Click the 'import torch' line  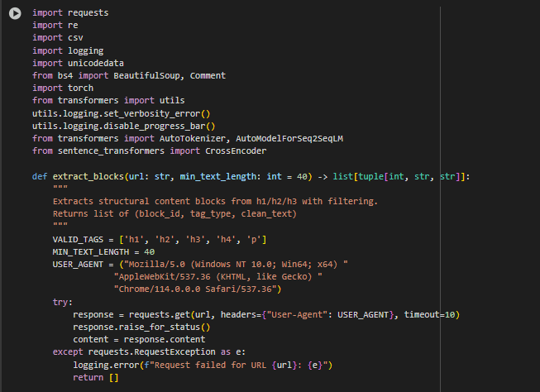click(x=63, y=88)
